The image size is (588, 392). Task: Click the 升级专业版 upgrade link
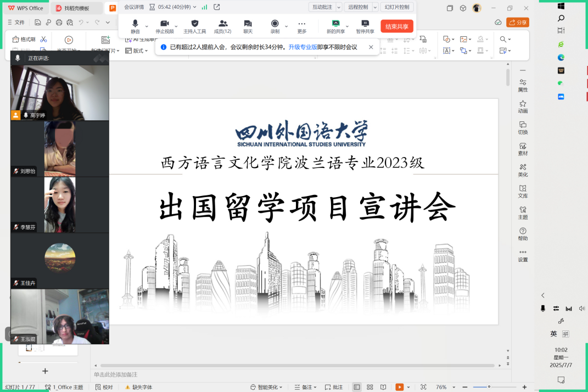(303, 47)
